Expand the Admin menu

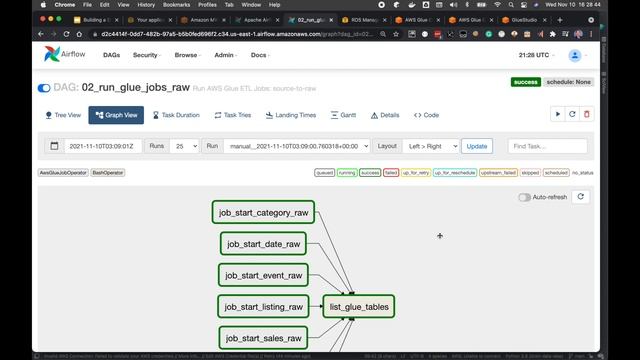[x=226, y=55]
